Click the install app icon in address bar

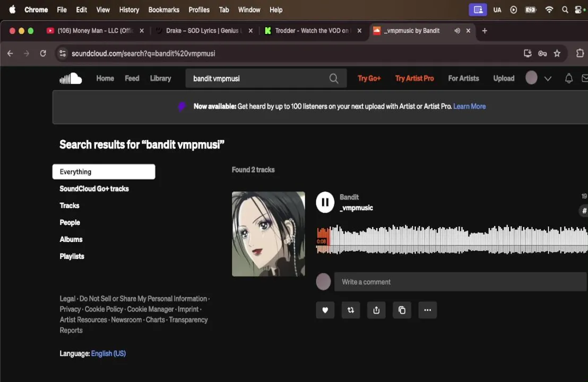click(528, 54)
